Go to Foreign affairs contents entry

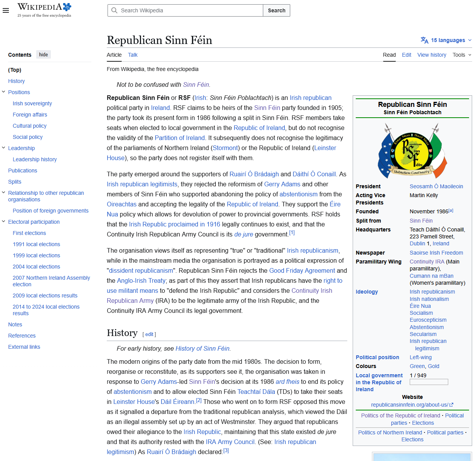tap(30, 115)
